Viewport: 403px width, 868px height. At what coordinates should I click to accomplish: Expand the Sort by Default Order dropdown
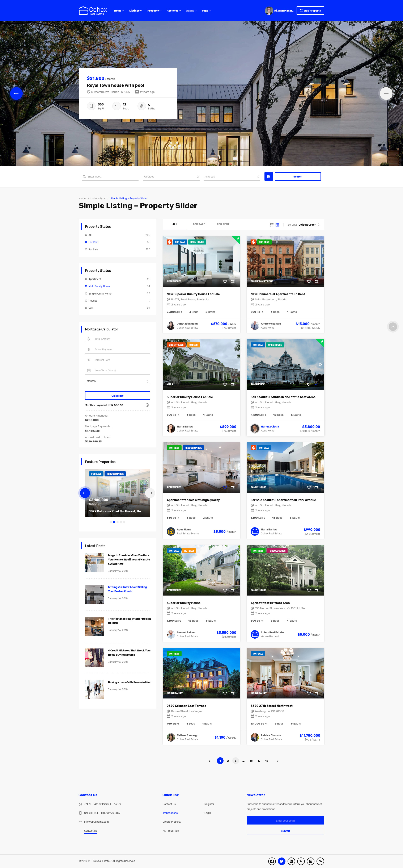point(309,225)
